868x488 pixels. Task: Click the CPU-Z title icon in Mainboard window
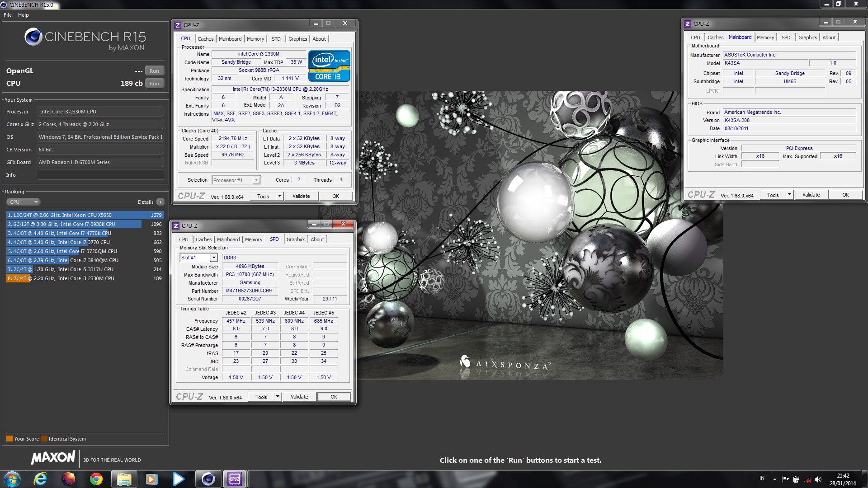(688, 24)
